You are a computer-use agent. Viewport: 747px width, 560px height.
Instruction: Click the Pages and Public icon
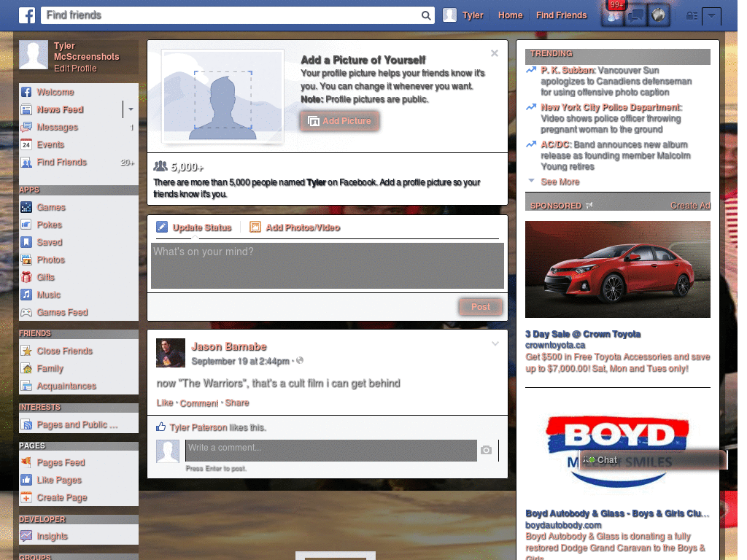[26, 425]
